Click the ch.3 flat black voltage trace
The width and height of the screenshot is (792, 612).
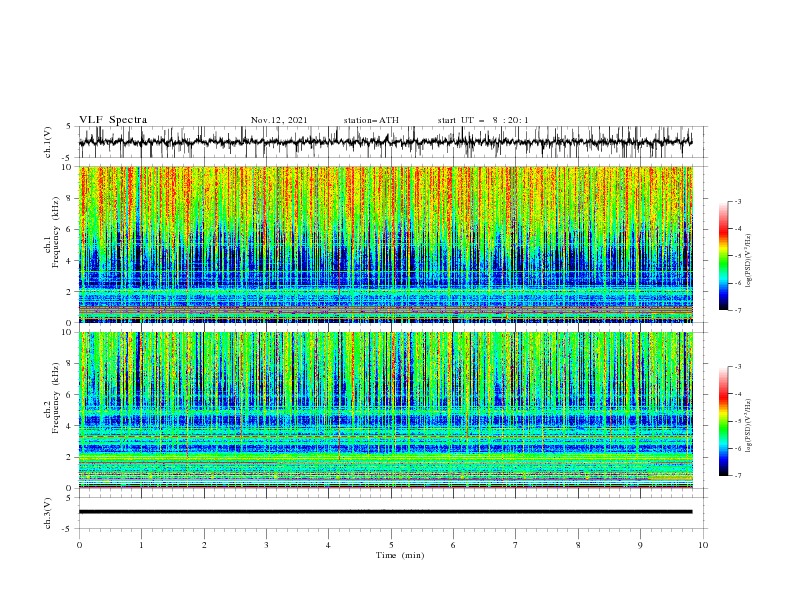coord(385,512)
